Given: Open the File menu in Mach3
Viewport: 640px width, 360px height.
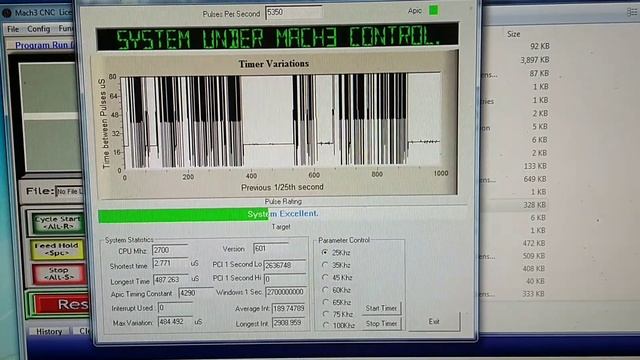Looking at the screenshot, I should (13, 29).
